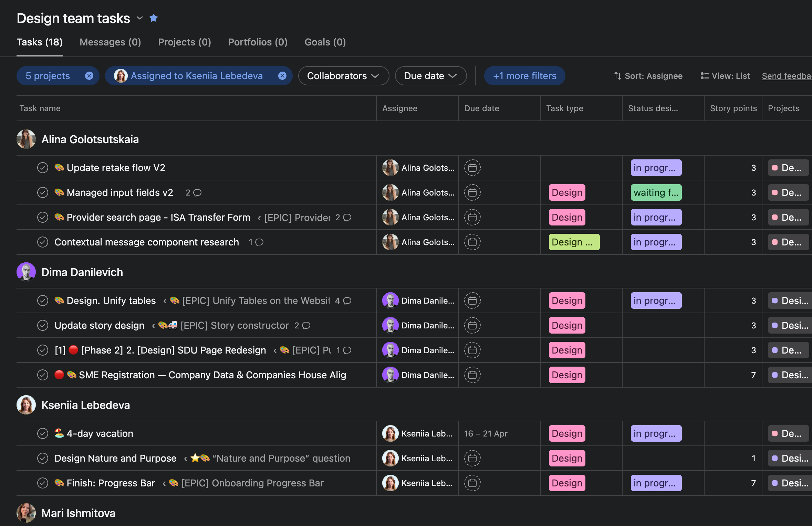The height and width of the screenshot is (526, 812).
Task: Click Alina Golotsutskaia group avatar
Action: (x=26, y=139)
